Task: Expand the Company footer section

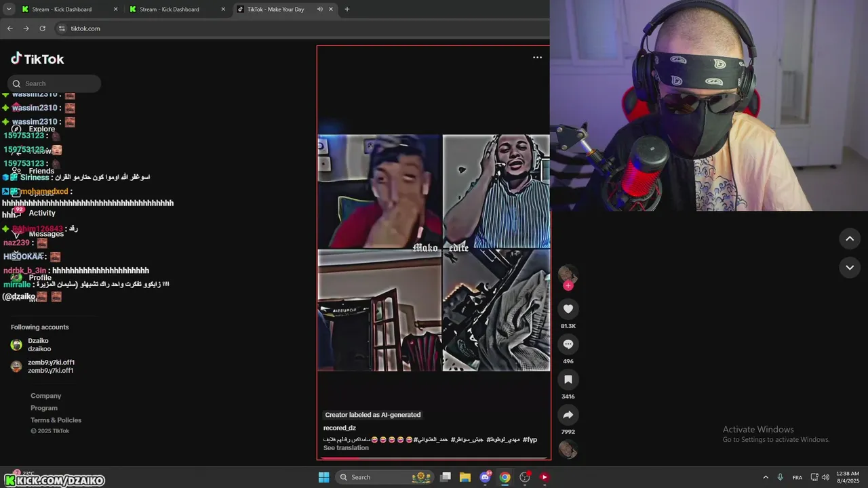Action: coord(45,396)
